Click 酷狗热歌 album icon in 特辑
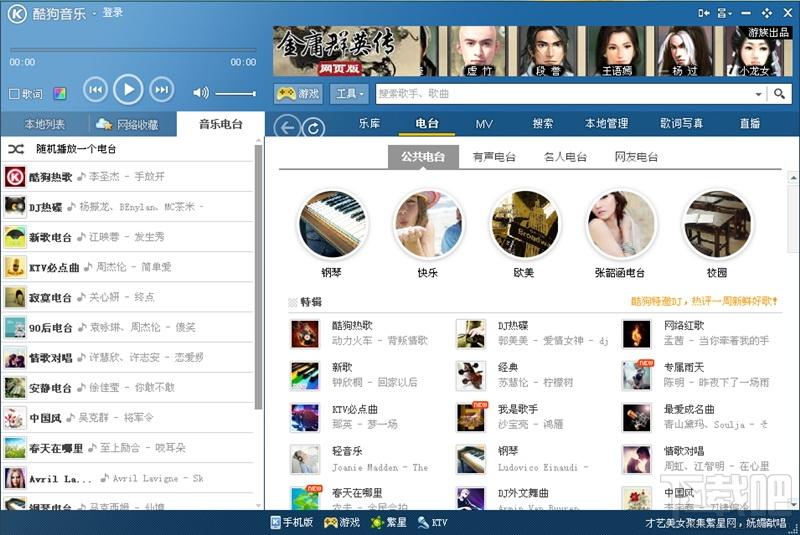 pos(305,334)
